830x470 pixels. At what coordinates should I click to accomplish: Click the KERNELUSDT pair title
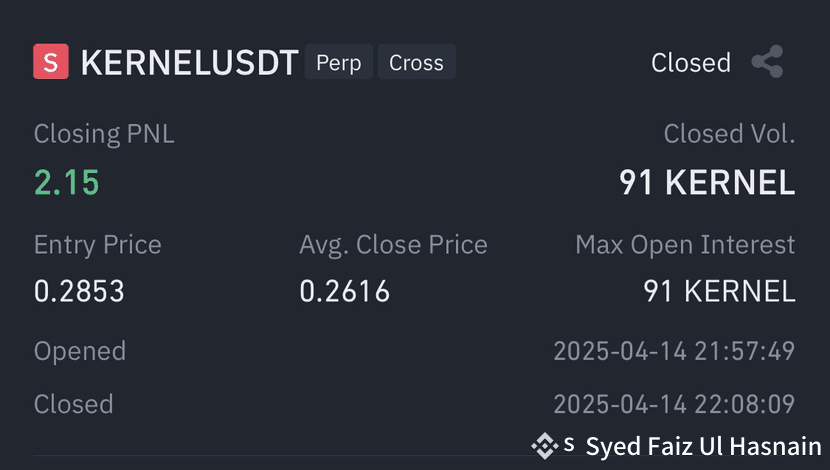click(x=190, y=62)
